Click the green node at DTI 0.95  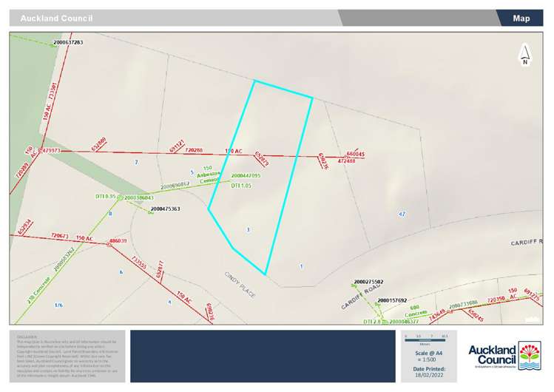point(119,197)
